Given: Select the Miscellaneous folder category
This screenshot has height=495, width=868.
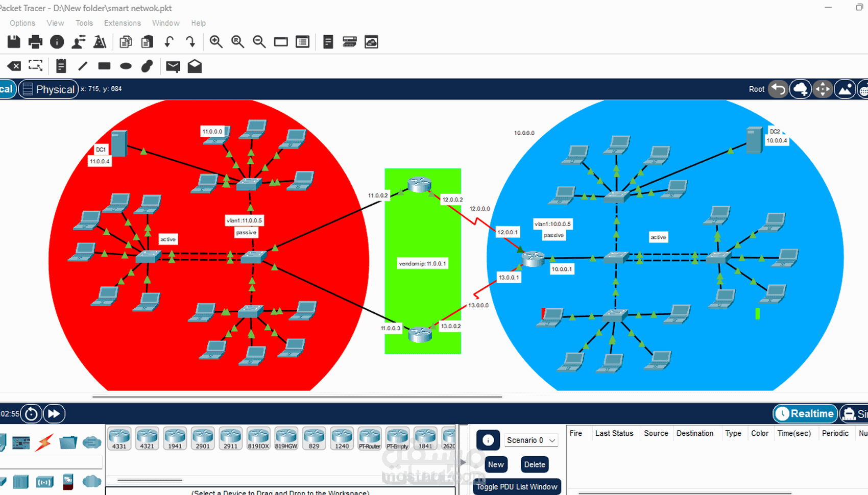Looking at the screenshot, I should (x=68, y=442).
